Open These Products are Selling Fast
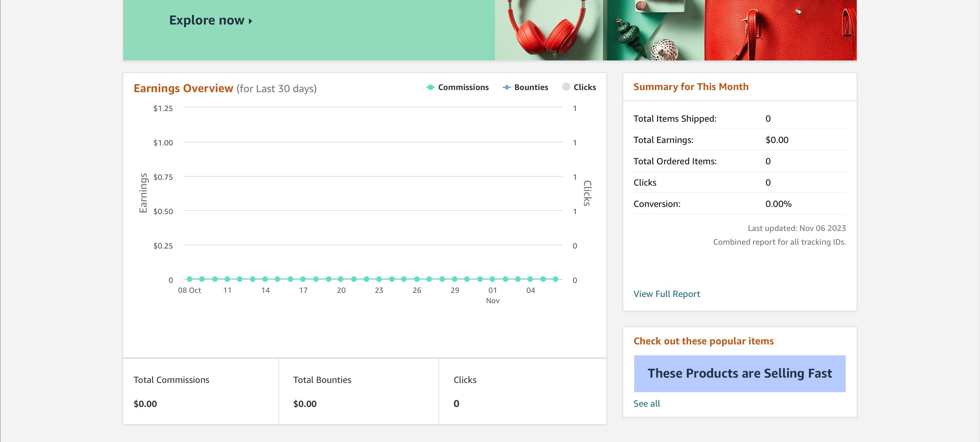Viewport: 980px width, 442px height. pyautogui.click(x=740, y=373)
